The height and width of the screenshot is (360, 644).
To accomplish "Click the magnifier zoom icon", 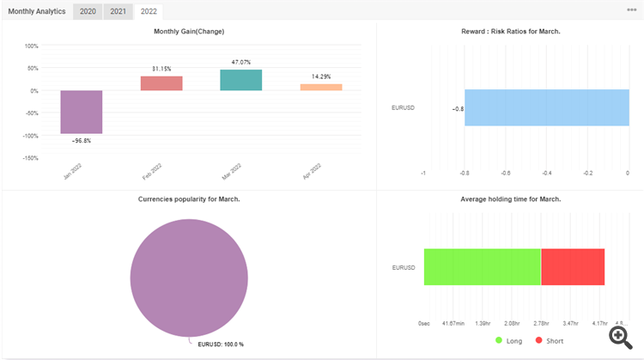I will click(x=621, y=338).
